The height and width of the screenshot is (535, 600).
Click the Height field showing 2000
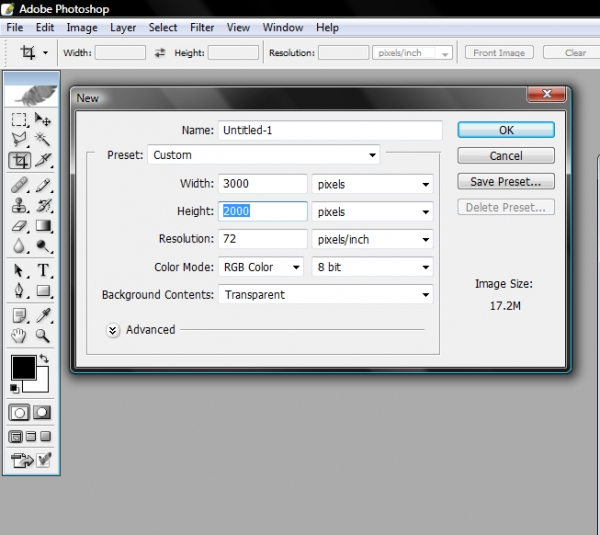coord(262,211)
